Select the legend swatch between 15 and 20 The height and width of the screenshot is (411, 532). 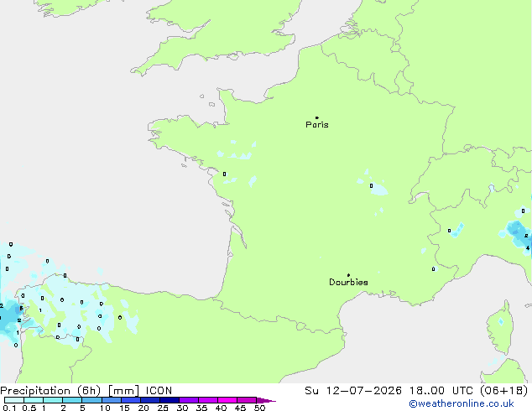[x=131, y=400]
